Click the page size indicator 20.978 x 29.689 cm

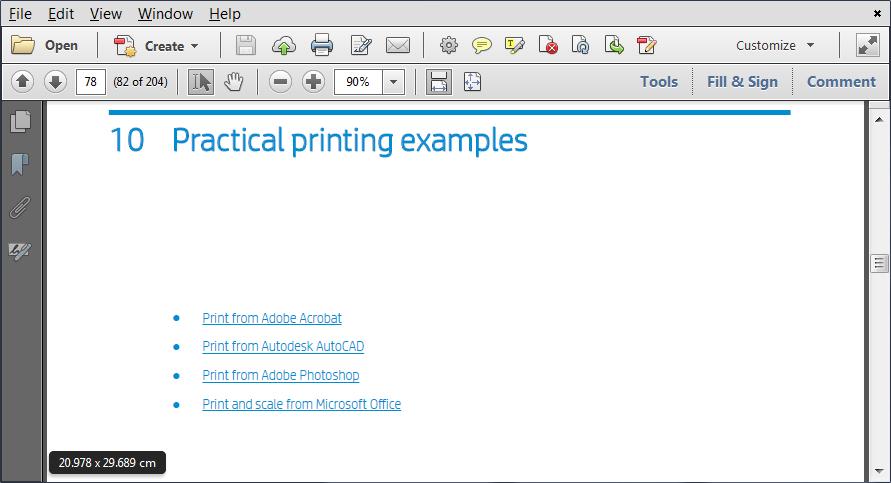[107, 463]
